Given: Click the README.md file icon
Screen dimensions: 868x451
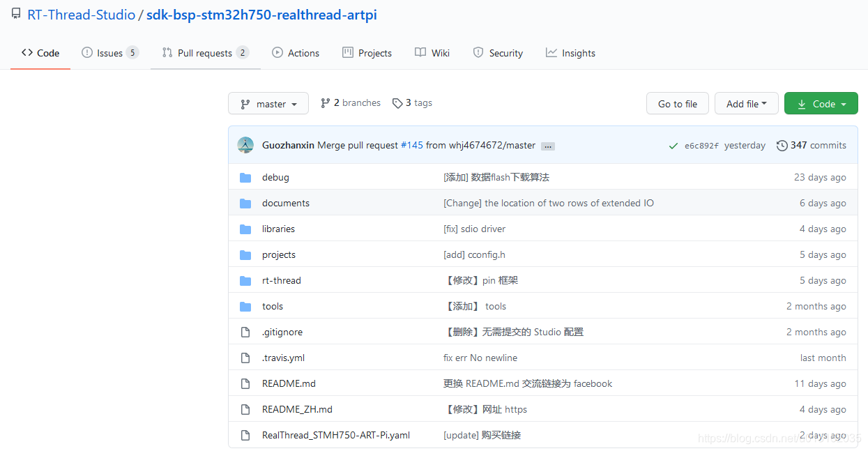Looking at the screenshot, I should [x=245, y=384].
